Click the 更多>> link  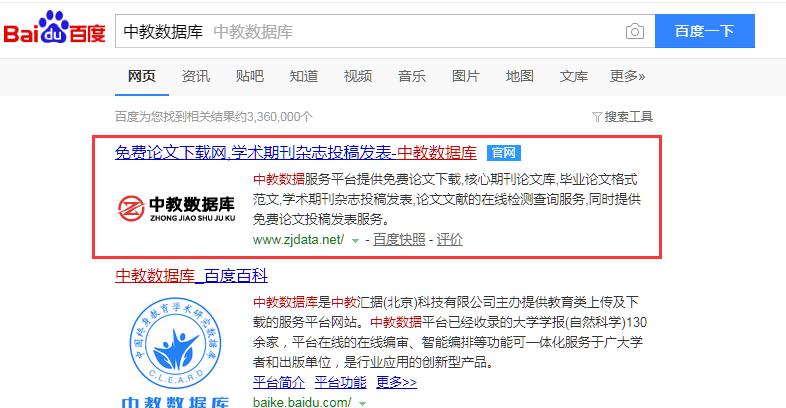397,382
